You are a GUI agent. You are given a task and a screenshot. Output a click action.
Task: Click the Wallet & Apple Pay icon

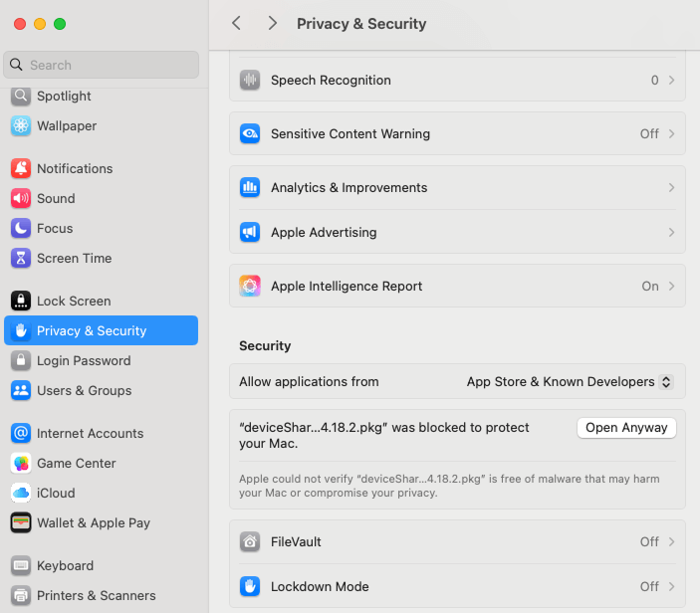coord(21,522)
